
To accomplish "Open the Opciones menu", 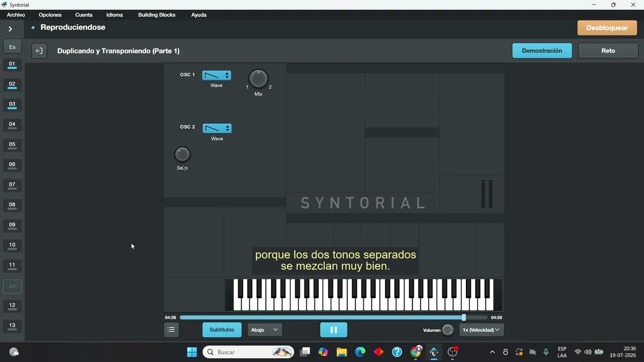I will click(50, 15).
